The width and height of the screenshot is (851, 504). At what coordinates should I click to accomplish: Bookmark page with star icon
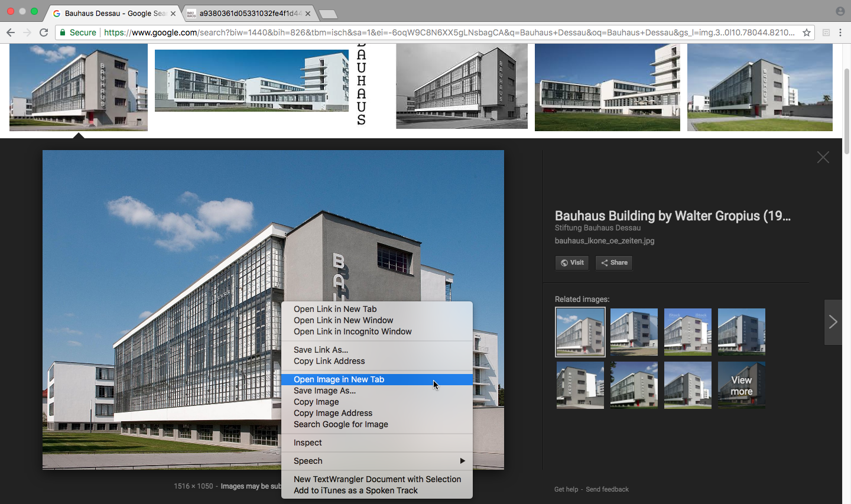(806, 32)
